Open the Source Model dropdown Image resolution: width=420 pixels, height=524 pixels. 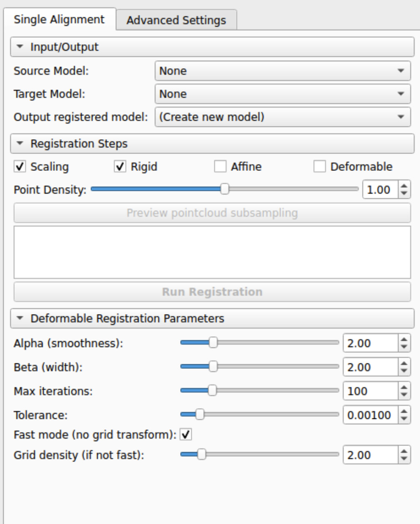pyautogui.click(x=282, y=71)
